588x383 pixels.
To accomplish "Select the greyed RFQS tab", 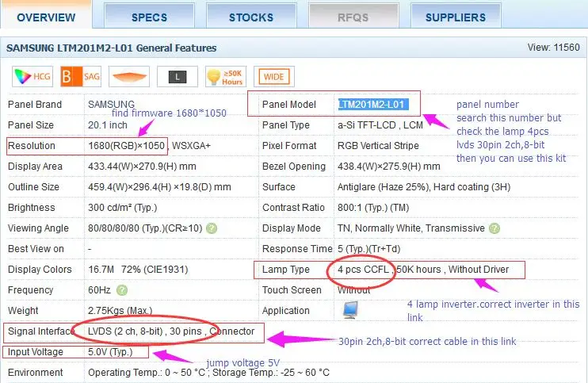I will tap(353, 16).
